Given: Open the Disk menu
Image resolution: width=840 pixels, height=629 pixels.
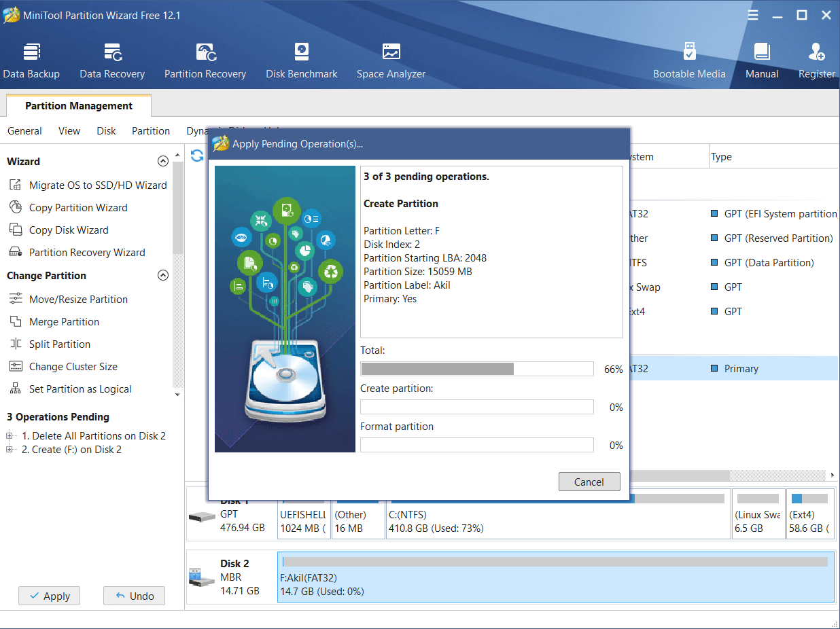Looking at the screenshot, I should point(106,131).
